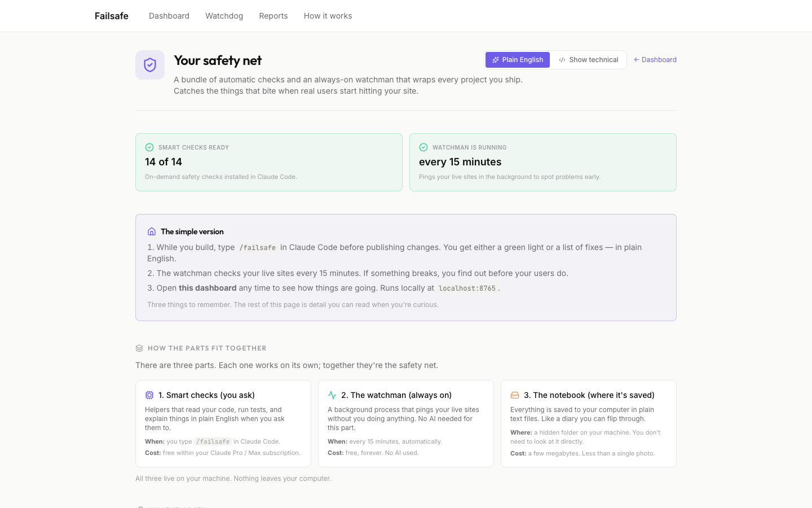
Task: Click 'All three live on your machine' note
Action: pos(233,479)
